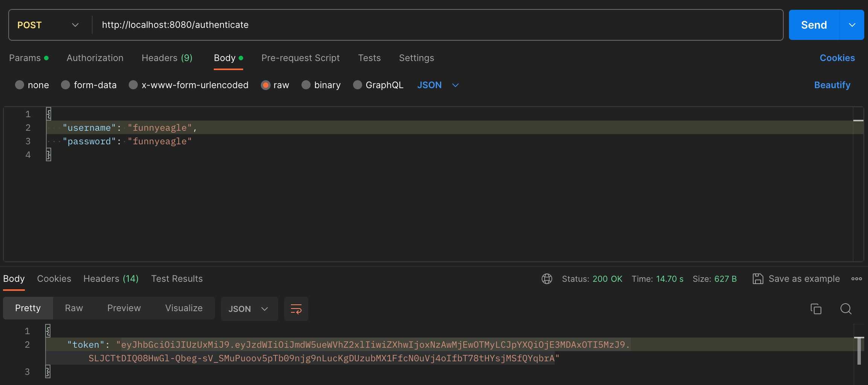Collapse the response JSON opening brace
This screenshot has height=385, width=868.
[x=48, y=331]
